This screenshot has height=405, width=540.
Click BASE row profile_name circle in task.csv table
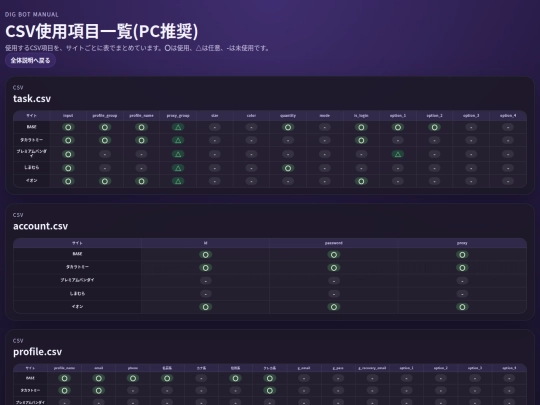tap(141, 127)
